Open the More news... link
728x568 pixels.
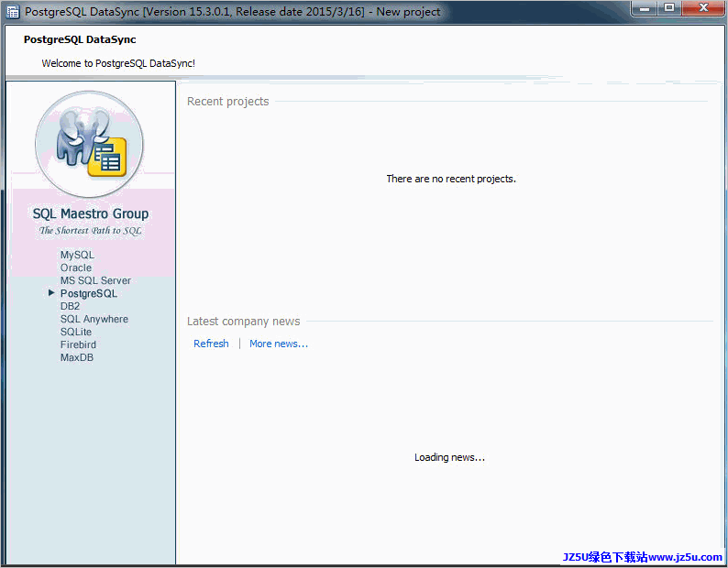click(x=279, y=344)
